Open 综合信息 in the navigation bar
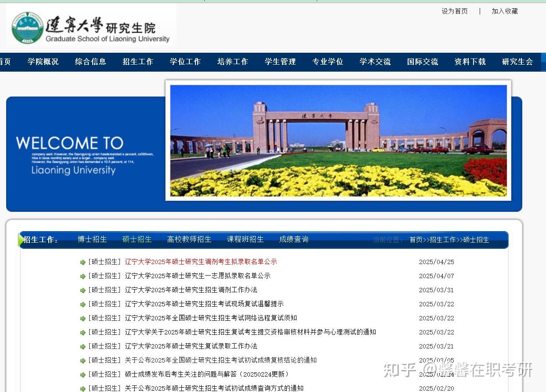Viewport: 546px width, 392px height. (x=90, y=62)
